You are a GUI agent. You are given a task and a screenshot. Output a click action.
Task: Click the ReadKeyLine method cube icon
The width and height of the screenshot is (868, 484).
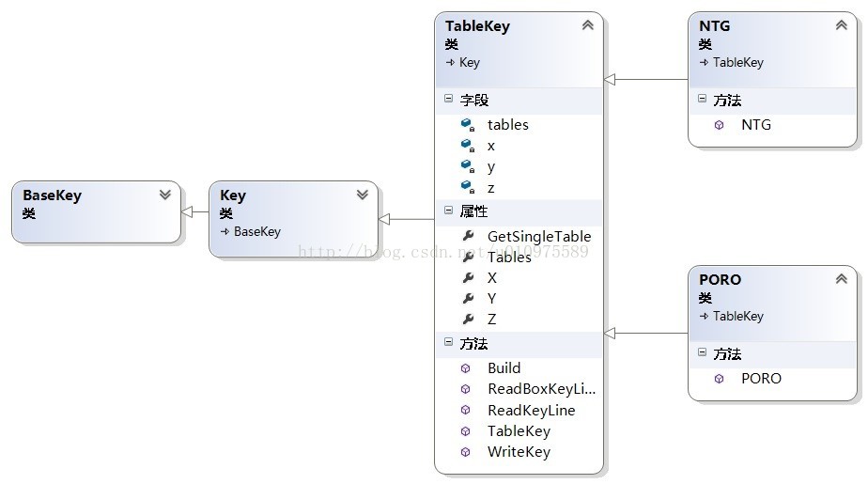pyautogui.click(x=466, y=410)
